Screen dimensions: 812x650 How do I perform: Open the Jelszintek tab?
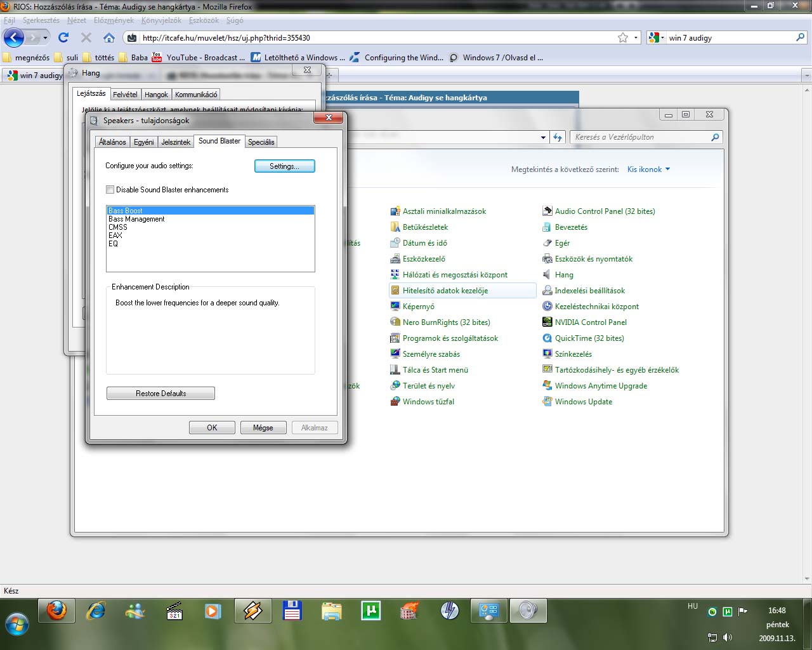pos(176,142)
